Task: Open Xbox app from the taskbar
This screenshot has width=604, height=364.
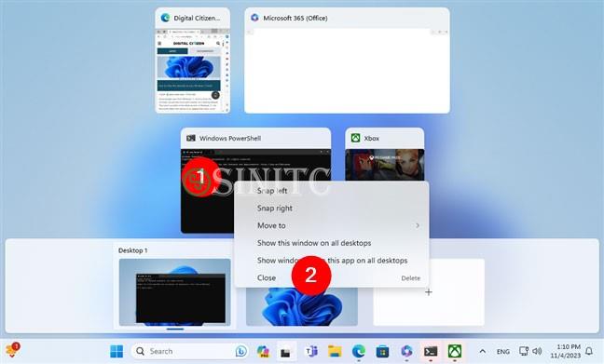Action: [455, 351]
